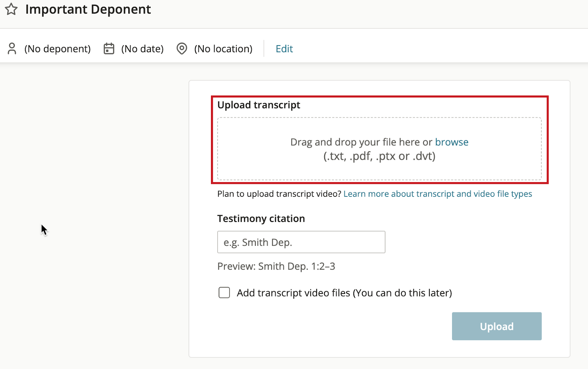Click the (No date) text
Image resolution: width=588 pixels, height=369 pixels.
tap(142, 49)
